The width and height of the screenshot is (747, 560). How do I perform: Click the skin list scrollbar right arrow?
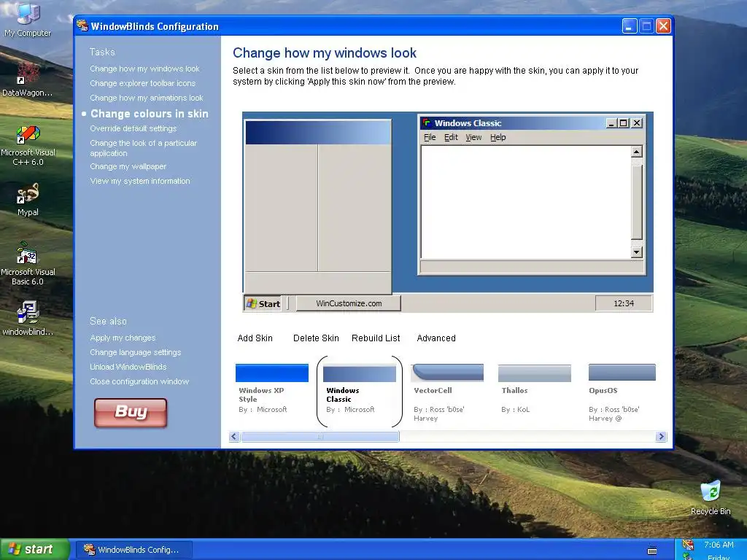coord(661,436)
